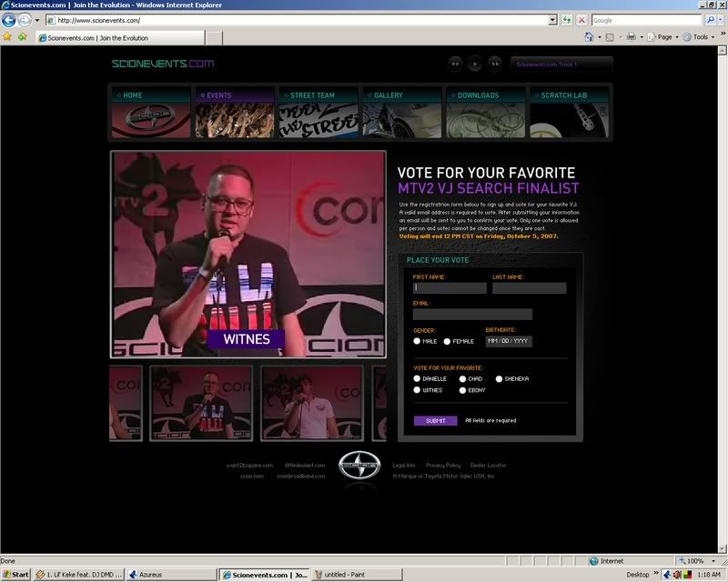Vote for Witnes radio button
Image resolution: width=728 pixels, height=582 pixels.
(x=417, y=390)
